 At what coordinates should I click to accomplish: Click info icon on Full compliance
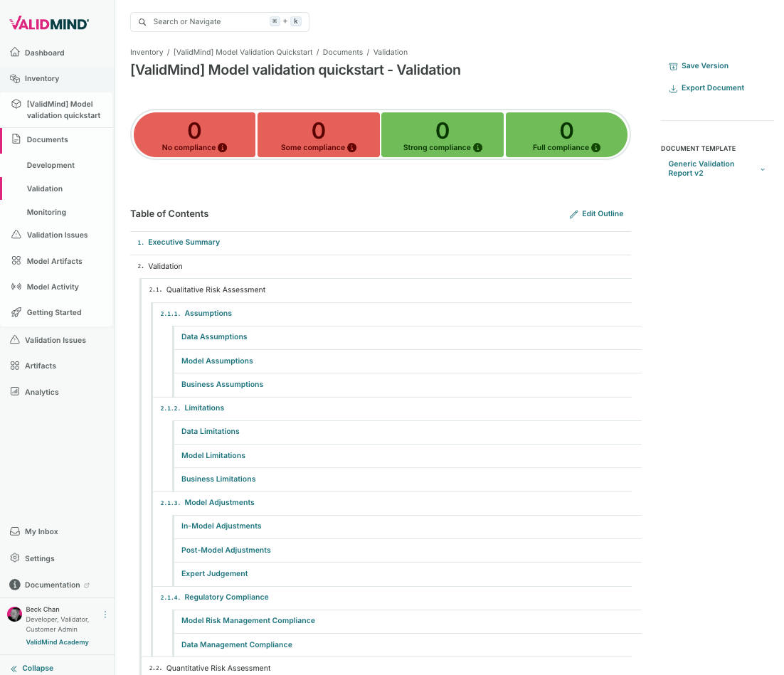point(596,147)
